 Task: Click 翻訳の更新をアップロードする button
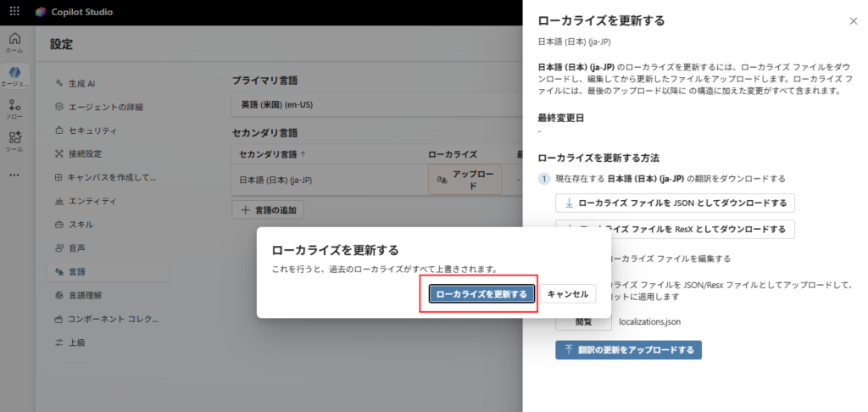[x=628, y=350]
